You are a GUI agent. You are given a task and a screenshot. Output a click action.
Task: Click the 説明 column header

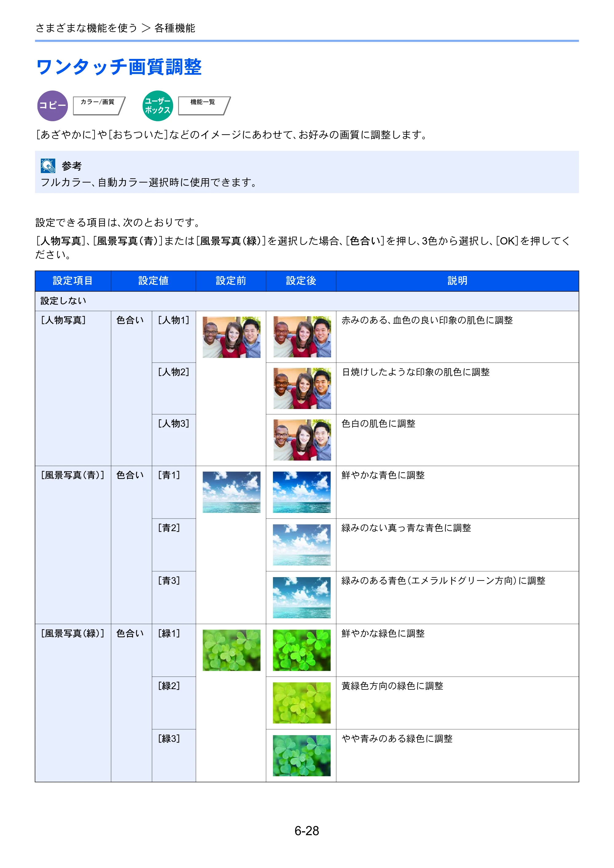click(457, 281)
